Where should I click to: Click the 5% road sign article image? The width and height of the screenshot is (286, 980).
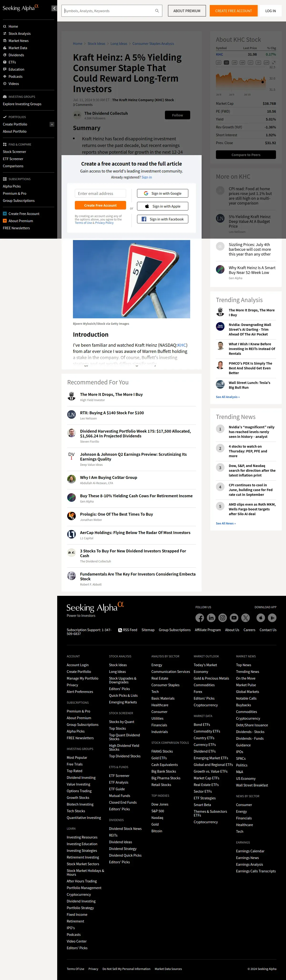(131, 279)
